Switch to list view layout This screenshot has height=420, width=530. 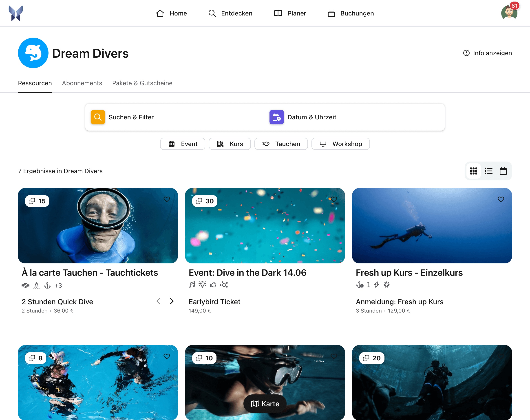point(488,171)
